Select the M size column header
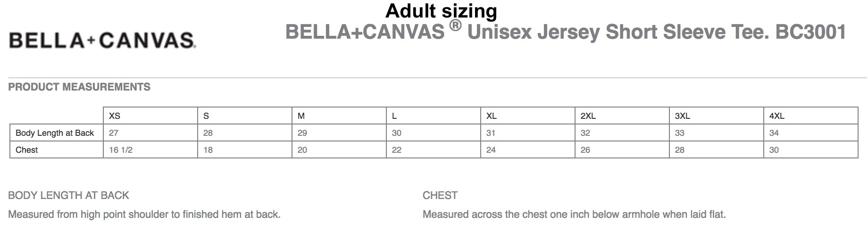The image size is (868, 232). (x=301, y=116)
